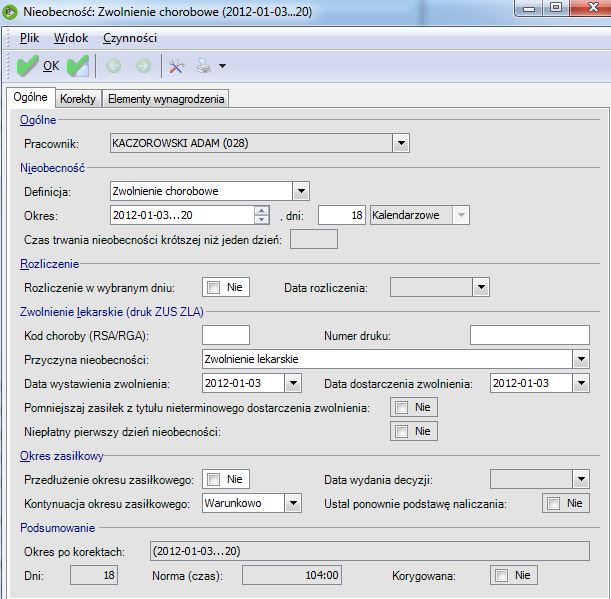Open the tools hammer and wrench icon
This screenshot has height=599, width=611.
[177, 66]
